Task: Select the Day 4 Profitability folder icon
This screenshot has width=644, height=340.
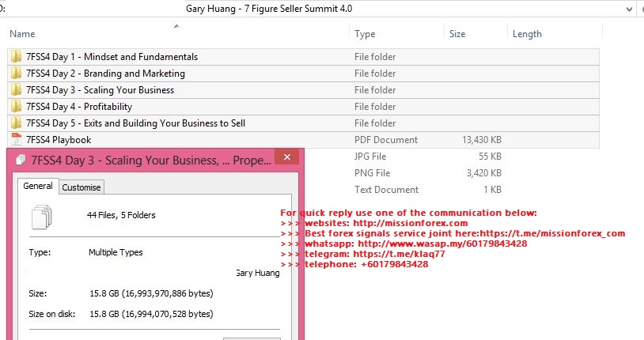Action: [16, 107]
